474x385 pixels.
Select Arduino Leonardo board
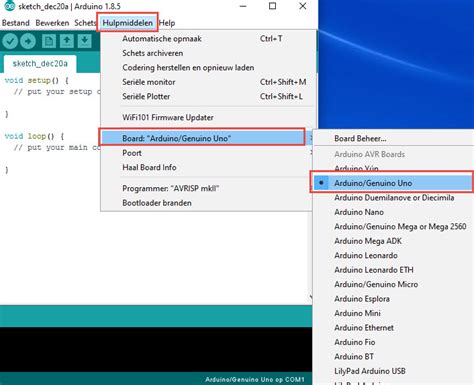tap(393, 255)
